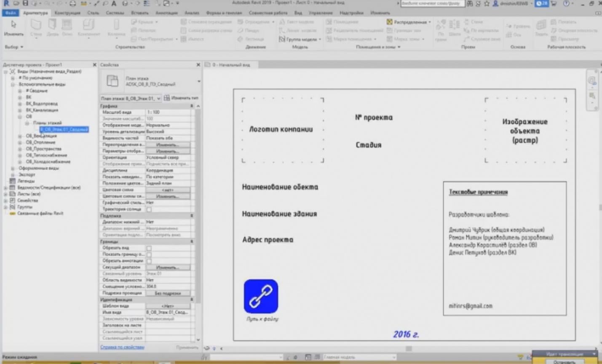Enable the Траектория солнца checkbox
The image size is (602, 364).
149,209
